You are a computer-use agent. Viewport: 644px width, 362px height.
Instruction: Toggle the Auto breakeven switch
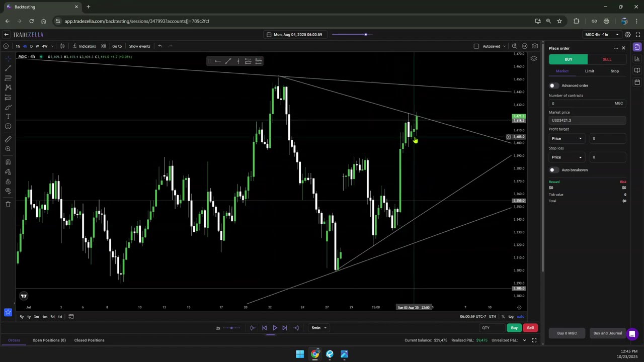pos(553,170)
